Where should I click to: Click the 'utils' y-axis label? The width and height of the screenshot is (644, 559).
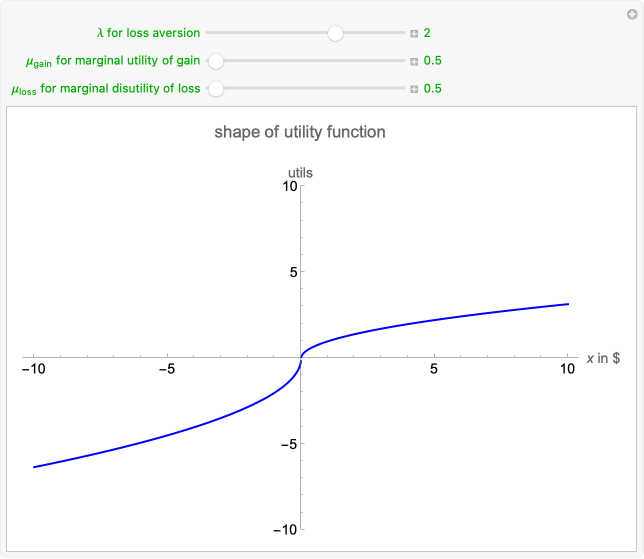300,173
